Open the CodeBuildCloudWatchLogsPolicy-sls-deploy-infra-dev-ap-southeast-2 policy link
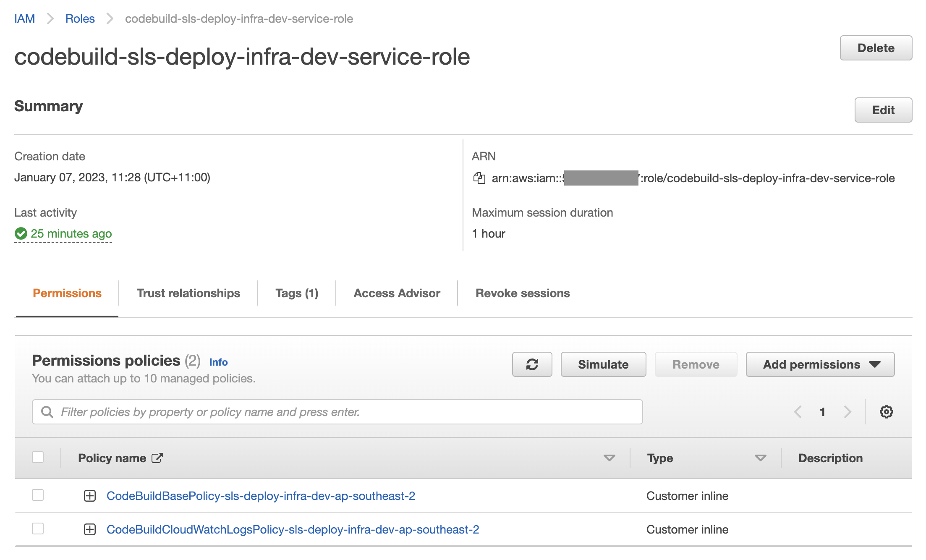Viewport: 926px width, 560px height. tap(293, 529)
